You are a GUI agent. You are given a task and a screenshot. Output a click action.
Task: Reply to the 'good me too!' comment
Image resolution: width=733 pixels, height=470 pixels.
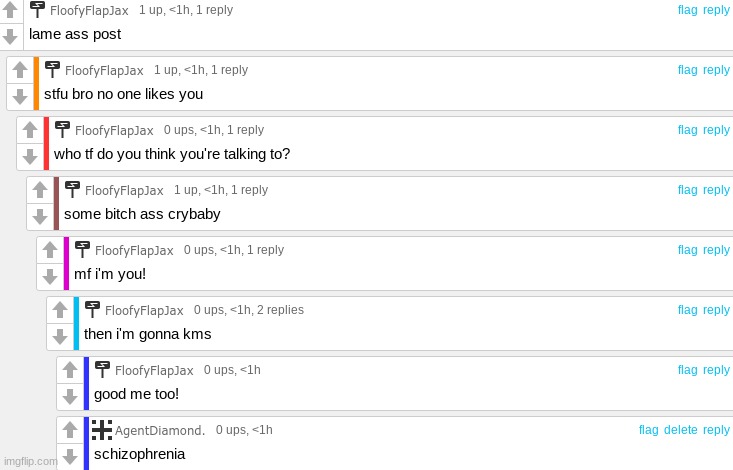(x=716, y=370)
